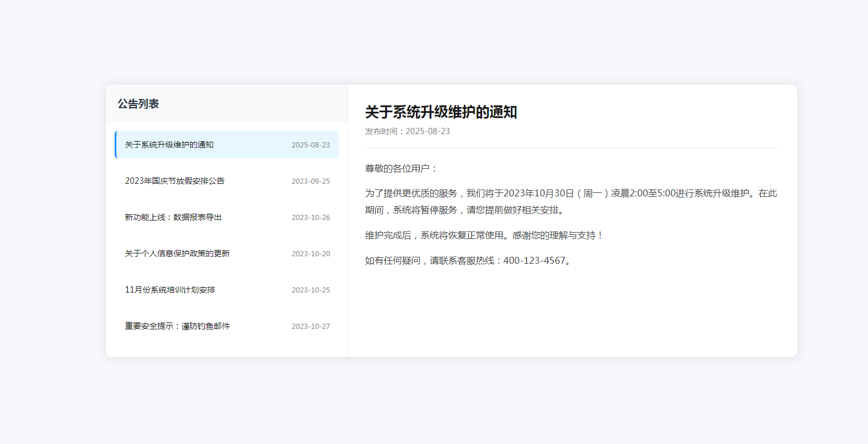This screenshot has width=868, height=444.
Task: Open the 关于系统升级维护的通知 announcement
Action: pos(227,145)
